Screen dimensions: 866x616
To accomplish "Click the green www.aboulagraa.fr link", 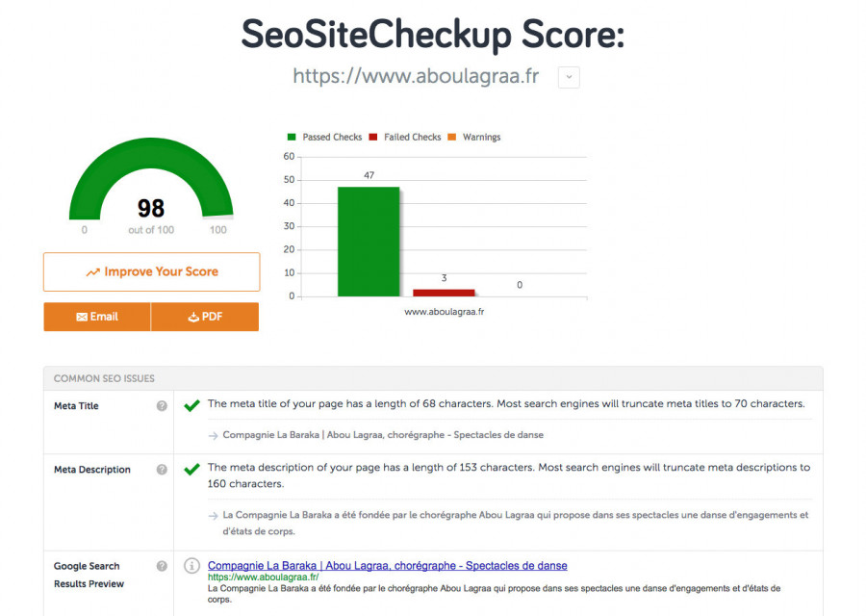I will click(x=260, y=577).
